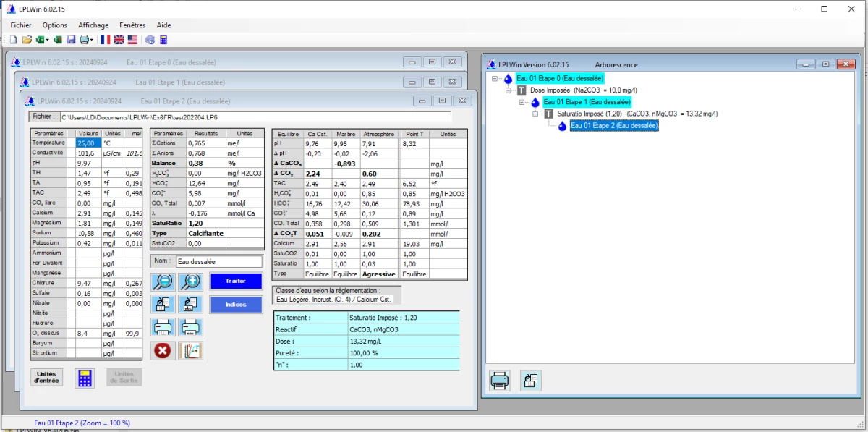The height and width of the screenshot is (432, 868).
Task: Select Dose Imposée Na2CO3 tree row
Action: pos(583,90)
